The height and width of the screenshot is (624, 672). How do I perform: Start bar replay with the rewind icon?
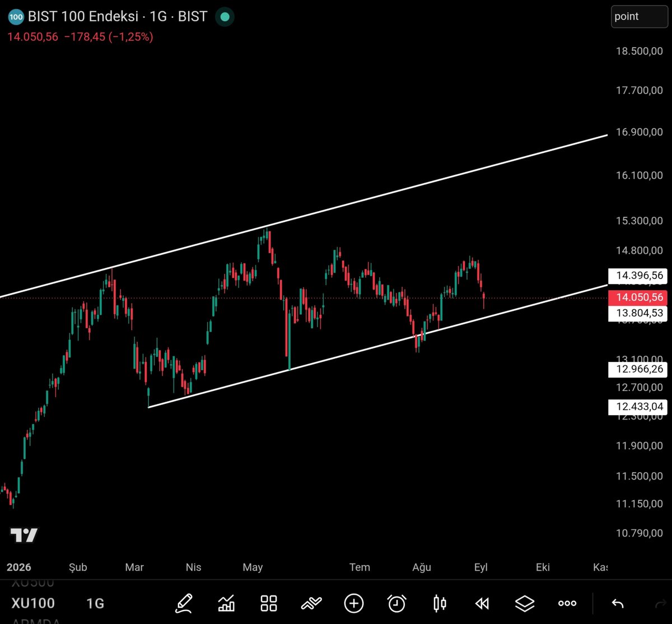[x=482, y=603]
